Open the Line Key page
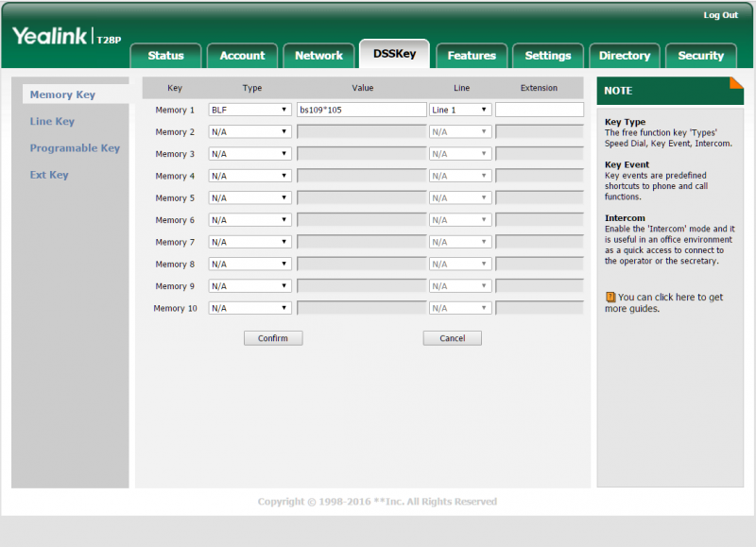This screenshot has height=547, width=756. (x=52, y=122)
